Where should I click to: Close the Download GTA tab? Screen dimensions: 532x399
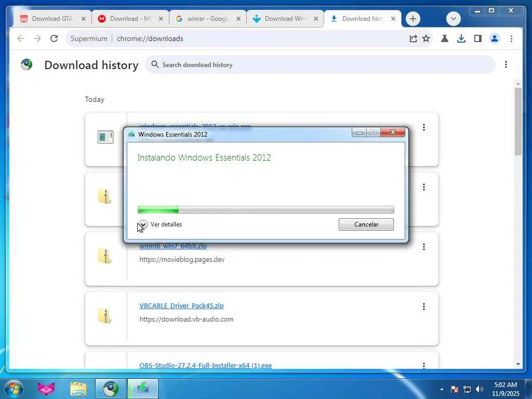84,19
